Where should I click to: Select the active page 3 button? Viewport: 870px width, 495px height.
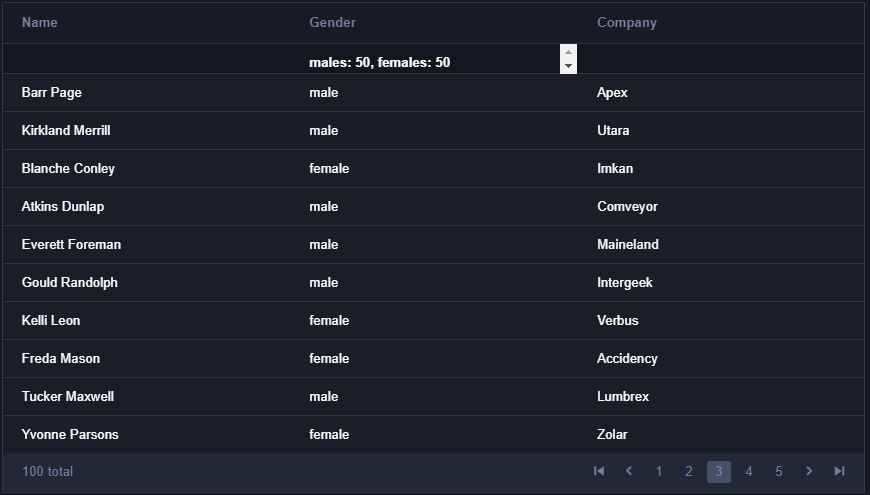(x=719, y=472)
